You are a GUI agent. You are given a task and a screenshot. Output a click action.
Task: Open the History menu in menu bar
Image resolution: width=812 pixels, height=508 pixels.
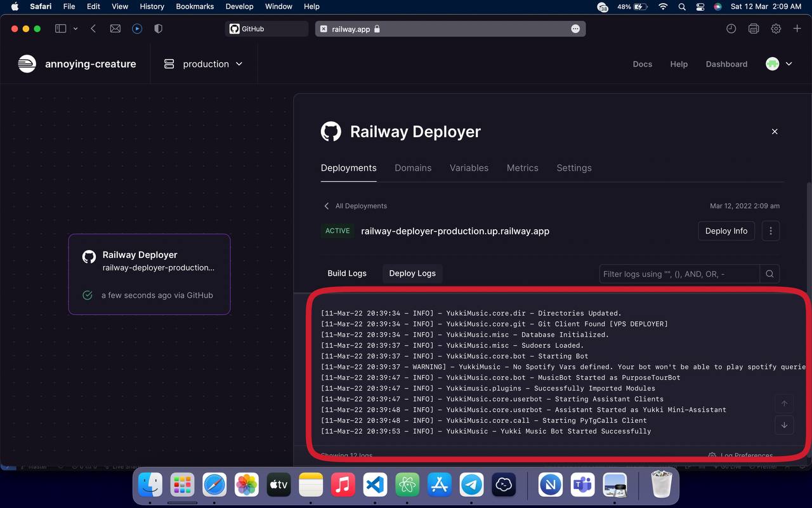click(152, 6)
